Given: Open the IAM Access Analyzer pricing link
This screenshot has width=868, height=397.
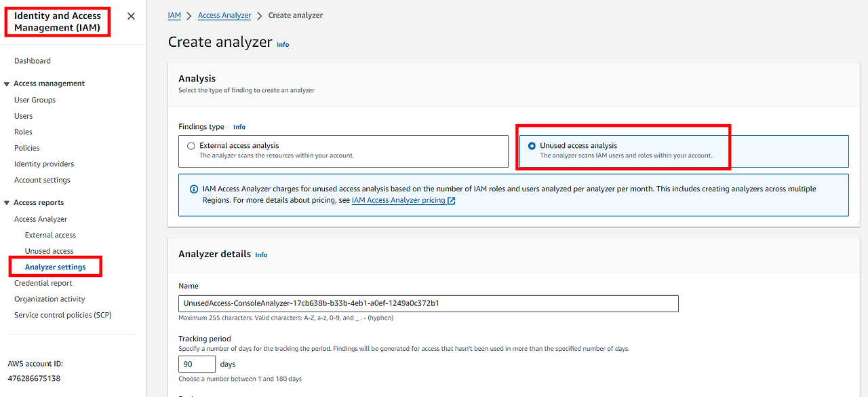Looking at the screenshot, I should 399,201.
